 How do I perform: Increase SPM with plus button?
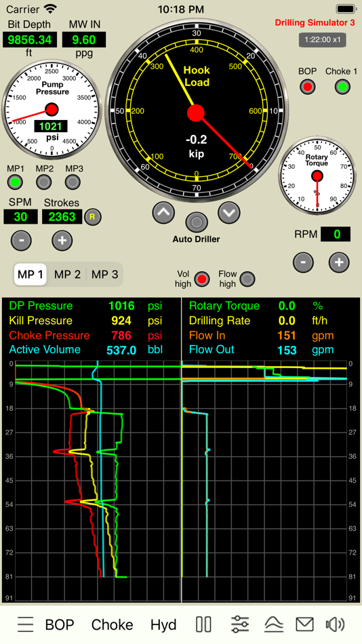tap(62, 240)
